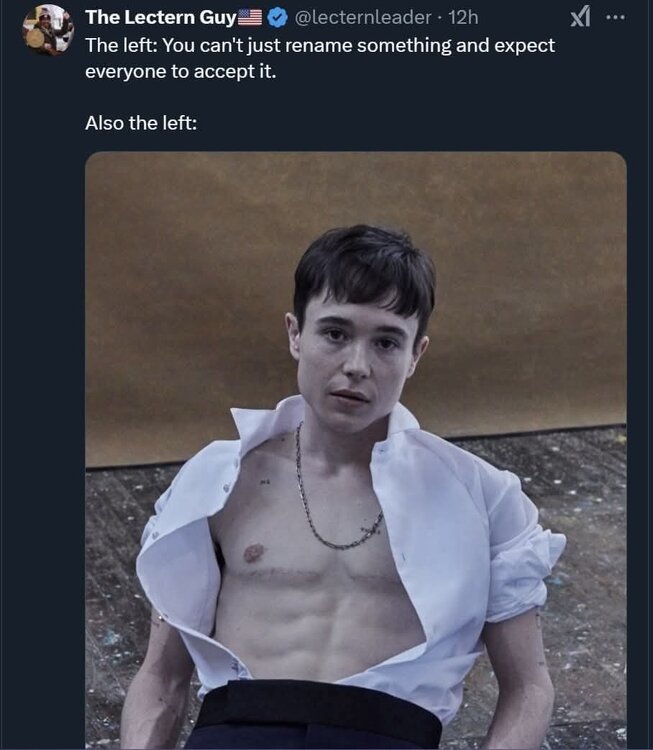Click the separator dot before the timestamp
653x750 pixels.
pyautogui.click(x=441, y=17)
